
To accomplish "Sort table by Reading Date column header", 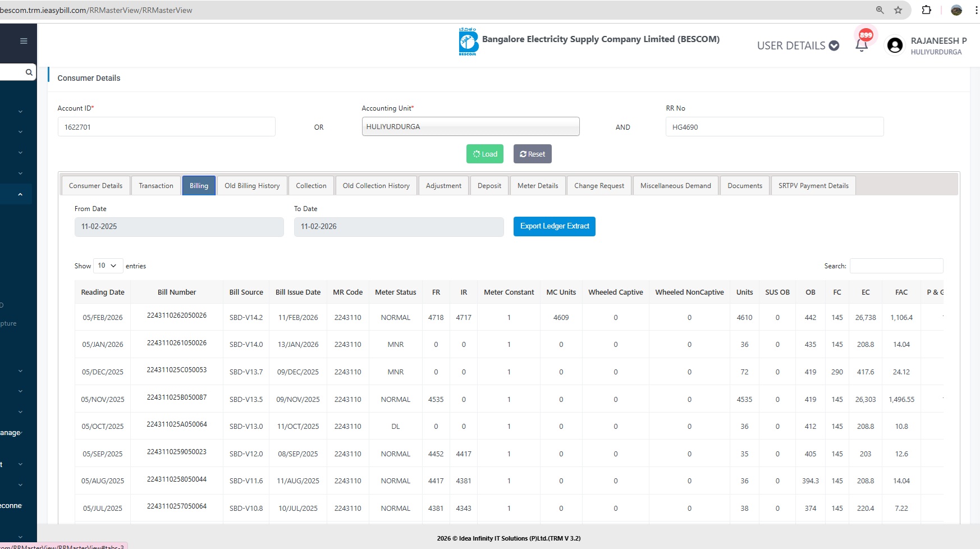I will 103,292.
